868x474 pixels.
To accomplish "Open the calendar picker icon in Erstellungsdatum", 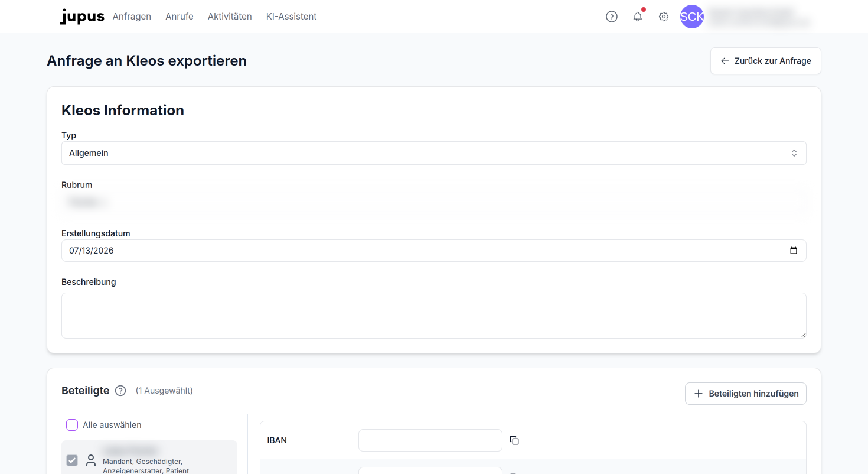I will (x=794, y=251).
